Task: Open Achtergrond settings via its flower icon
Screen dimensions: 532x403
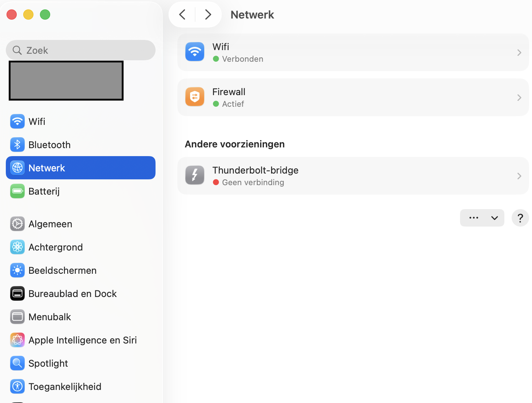Action: click(17, 247)
